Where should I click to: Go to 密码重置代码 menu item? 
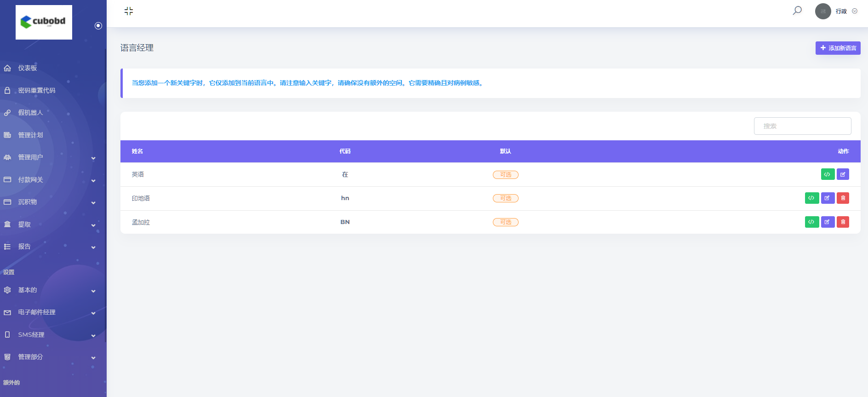click(37, 91)
